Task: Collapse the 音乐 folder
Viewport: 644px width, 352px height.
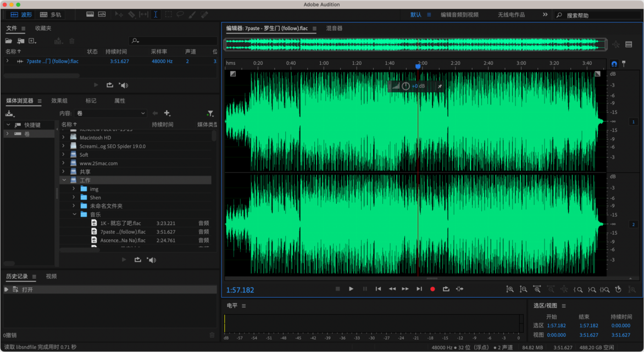Action: point(74,214)
